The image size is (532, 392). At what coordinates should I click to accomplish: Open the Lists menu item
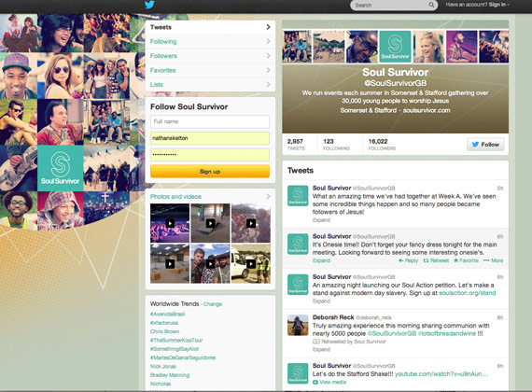point(210,85)
